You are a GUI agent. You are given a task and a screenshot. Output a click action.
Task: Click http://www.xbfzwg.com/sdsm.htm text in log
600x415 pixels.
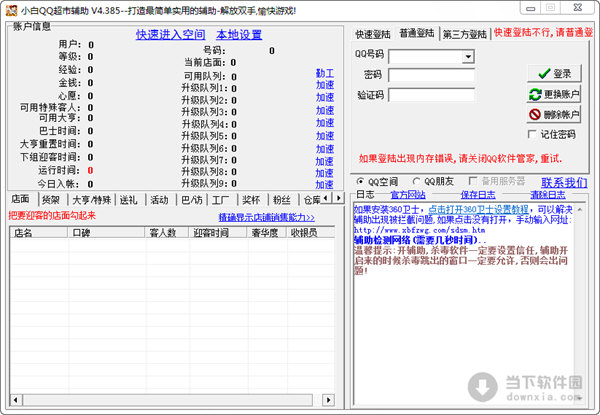pos(419,230)
